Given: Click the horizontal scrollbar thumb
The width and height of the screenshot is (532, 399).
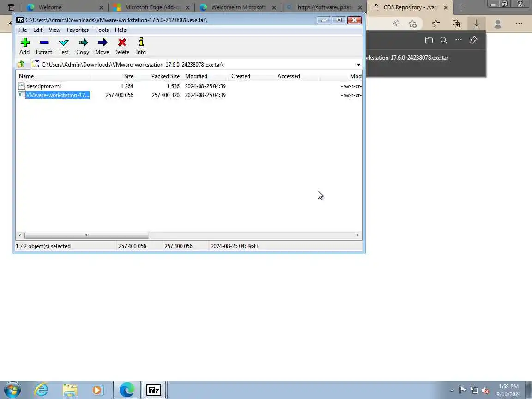Looking at the screenshot, I should (x=86, y=235).
